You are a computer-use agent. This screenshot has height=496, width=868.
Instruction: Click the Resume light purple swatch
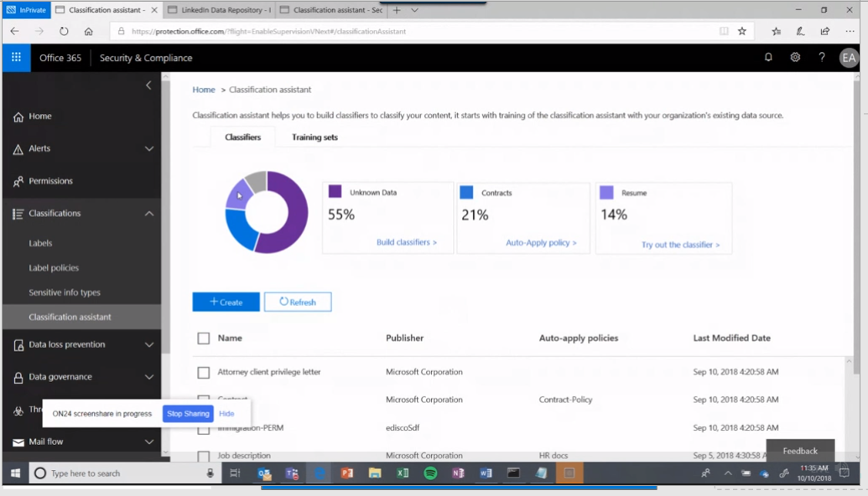coord(606,193)
